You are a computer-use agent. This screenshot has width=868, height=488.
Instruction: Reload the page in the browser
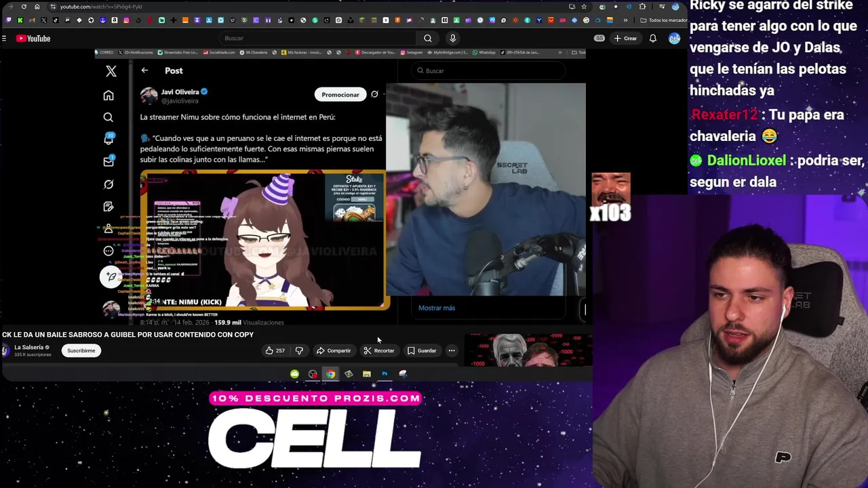(24, 7)
